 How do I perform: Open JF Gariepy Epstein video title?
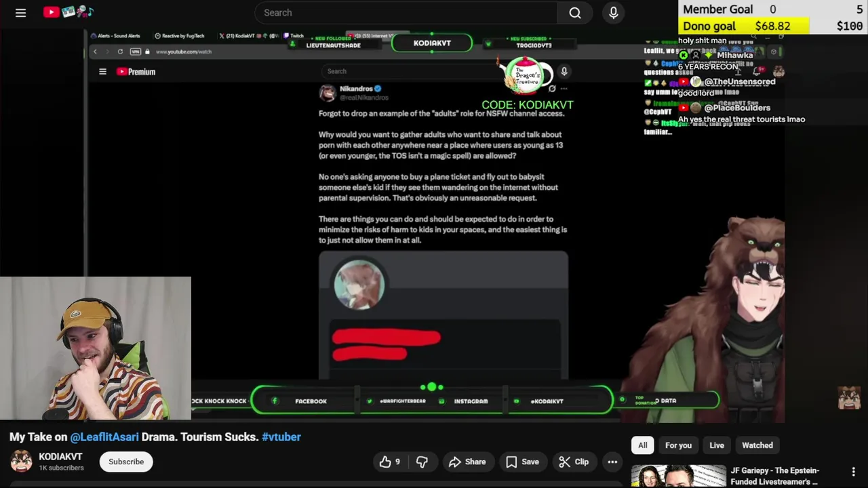tap(774, 476)
